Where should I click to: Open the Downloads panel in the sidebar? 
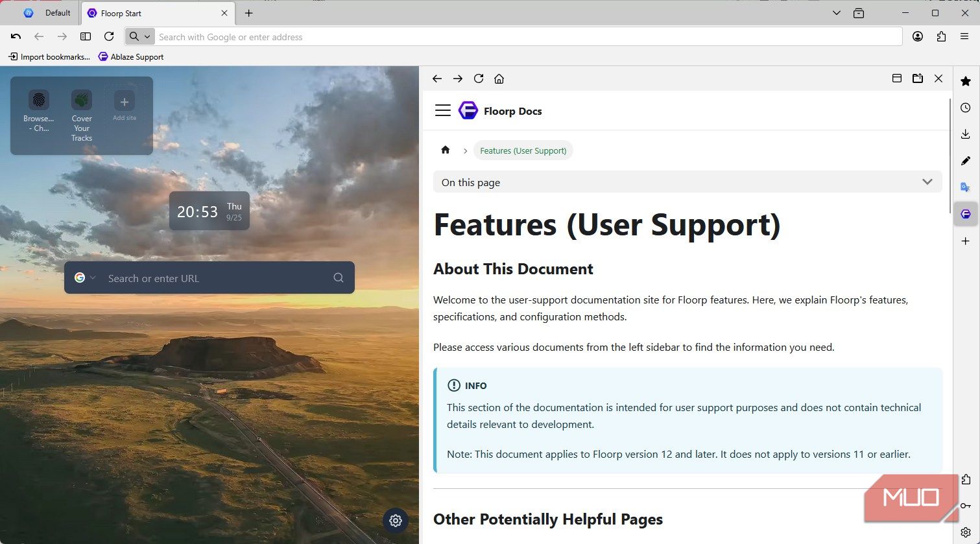point(966,134)
